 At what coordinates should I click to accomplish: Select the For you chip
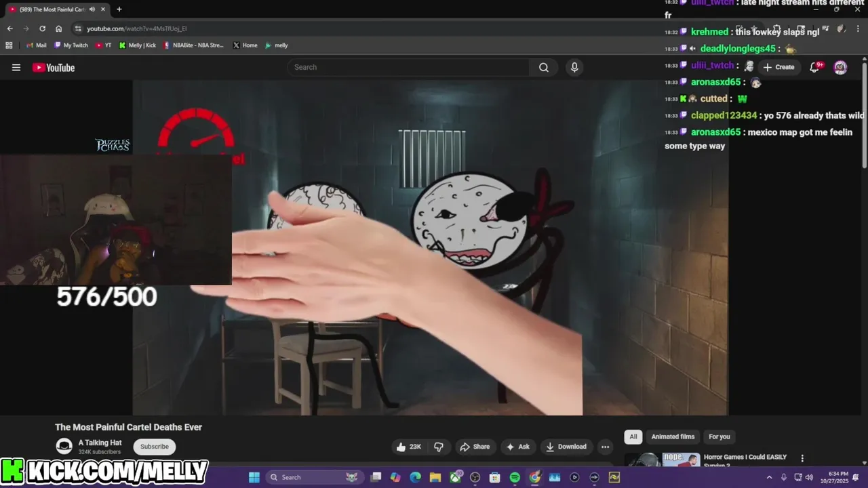719,436
